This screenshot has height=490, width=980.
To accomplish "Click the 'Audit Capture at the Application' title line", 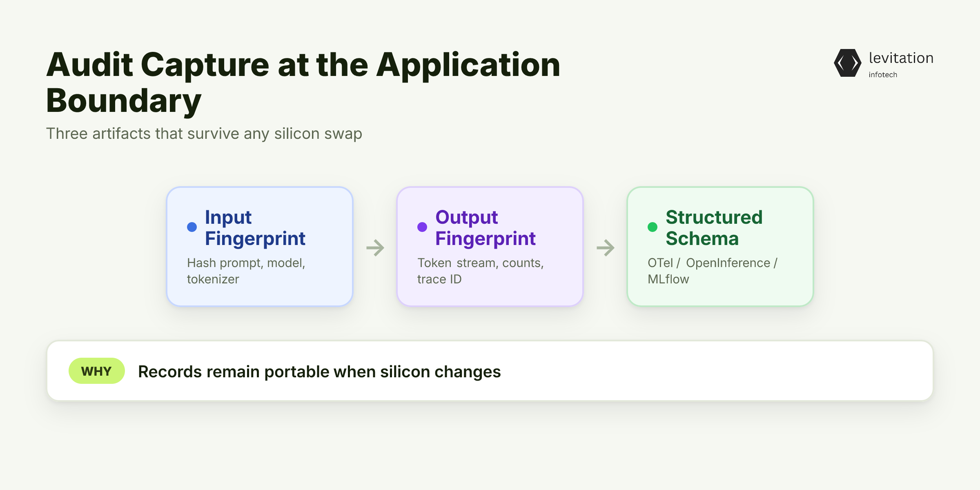I will (303, 65).
